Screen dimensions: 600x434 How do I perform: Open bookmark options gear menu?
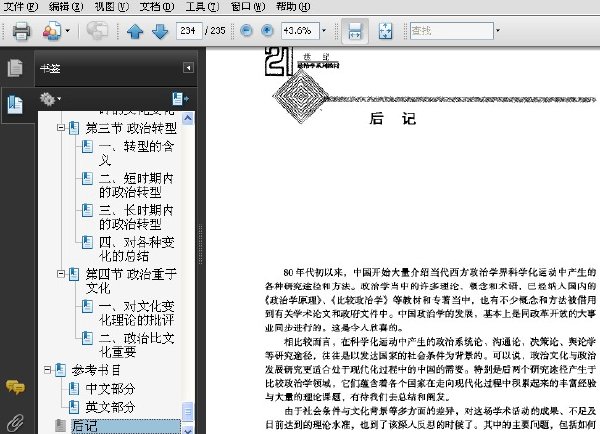coord(50,99)
